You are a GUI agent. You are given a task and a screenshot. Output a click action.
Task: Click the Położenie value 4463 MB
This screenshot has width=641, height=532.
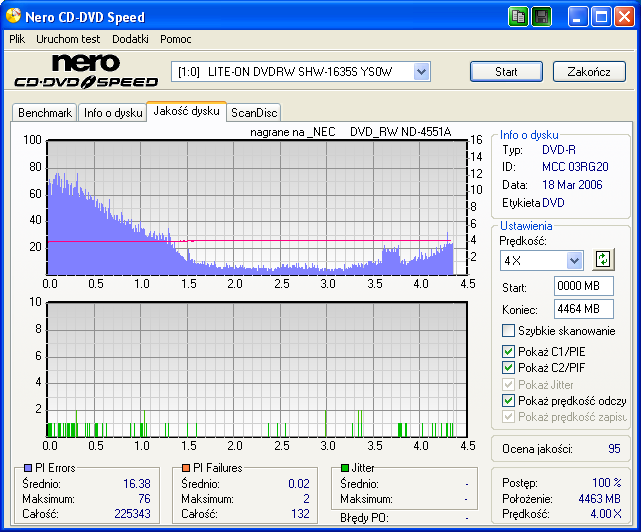point(599,499)
